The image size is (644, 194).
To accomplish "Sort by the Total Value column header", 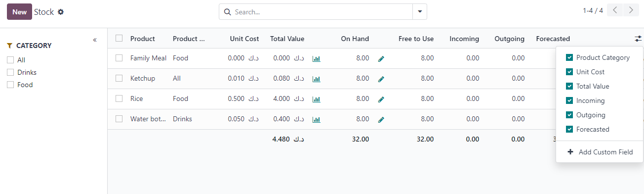I will click(x=287, y=39).
